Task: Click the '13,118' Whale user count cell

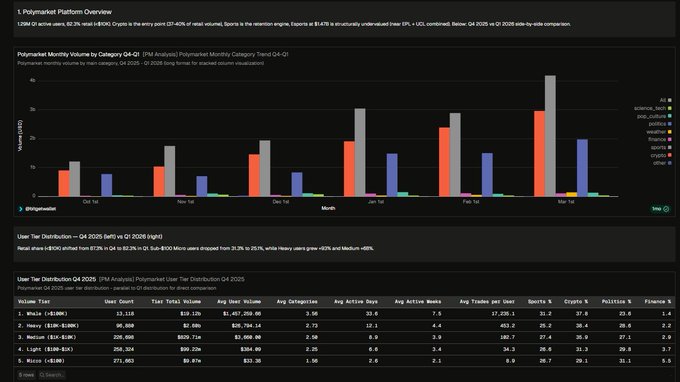Action: (125, 314)
